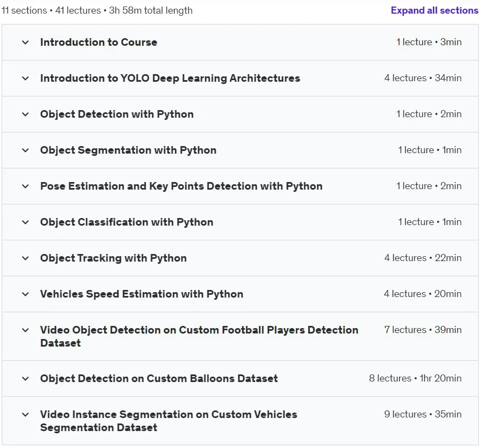Expand chevron beside Pose Estimation and Key Points
The width and height of the screenshot is (481, 448).
(x=26, y=186)
